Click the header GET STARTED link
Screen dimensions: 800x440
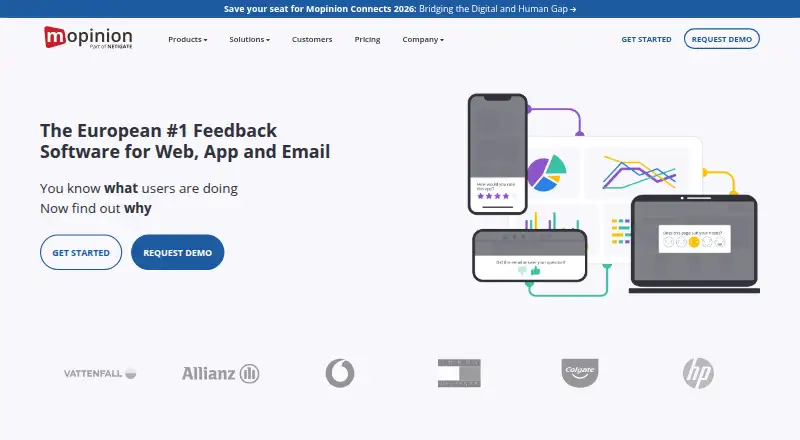pyautogui.click(x=646, y=39)
